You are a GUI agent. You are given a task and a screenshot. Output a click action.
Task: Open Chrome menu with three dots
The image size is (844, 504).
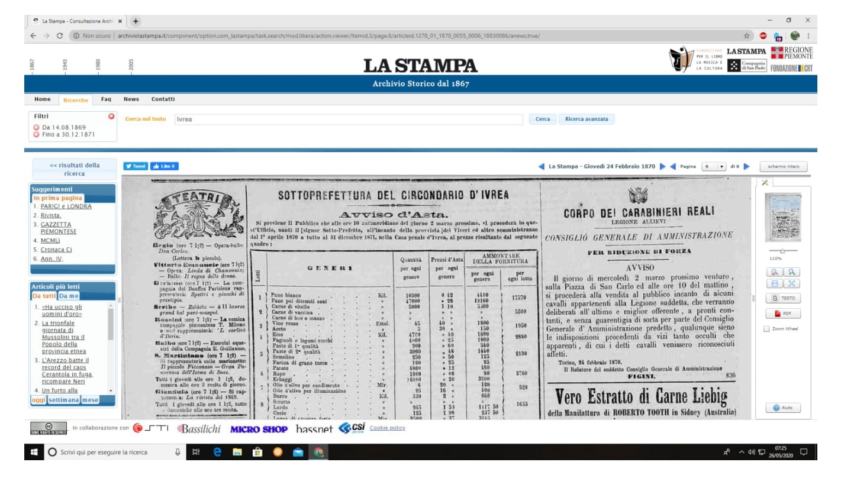tap(808, 36)
